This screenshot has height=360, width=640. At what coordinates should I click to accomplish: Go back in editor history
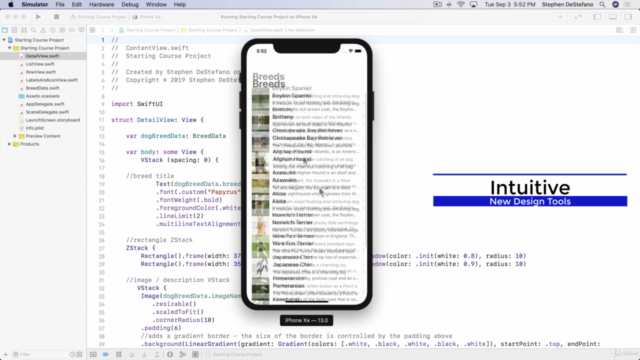pos(103,30)
